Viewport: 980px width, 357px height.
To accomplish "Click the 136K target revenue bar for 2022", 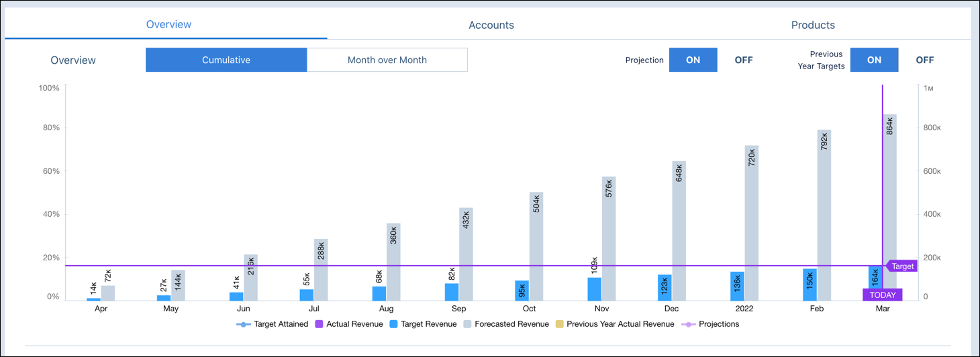I will [738, 286].
